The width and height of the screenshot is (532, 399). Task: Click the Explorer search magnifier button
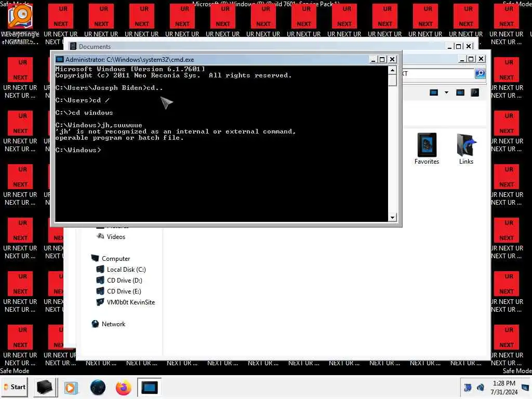(x=480, y=73)
